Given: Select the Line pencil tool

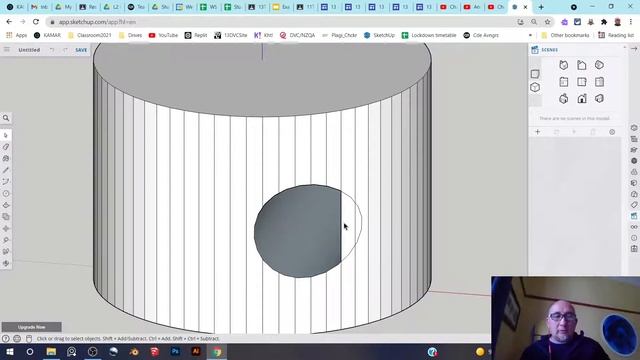Looking at the screenshot, I should tap(6, 170).
